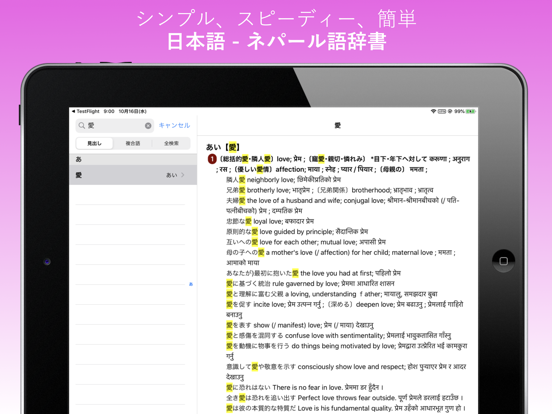Screen dimensions: 552x414
Task: Focus the search field containing 愛
Action: click(115, 125)
